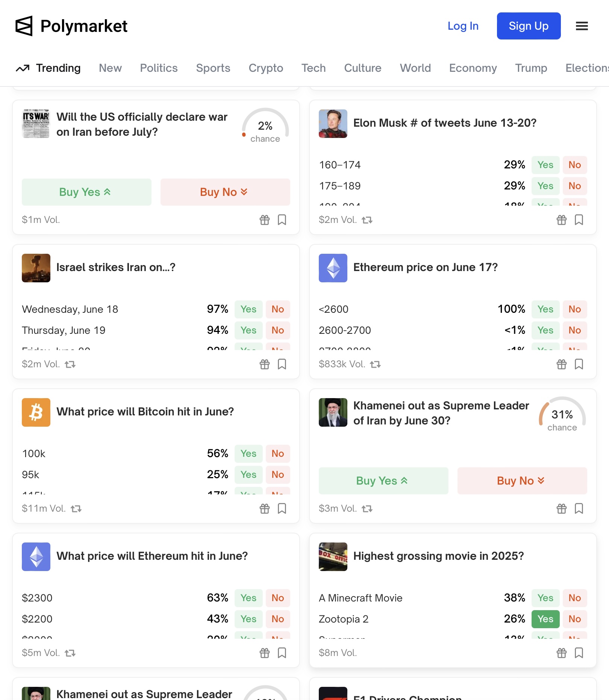Viewport: 609px width, 700px height.
Task: Select Yes for 160–174 tweets
Action: pyautogui.click(x=545, y=165)
